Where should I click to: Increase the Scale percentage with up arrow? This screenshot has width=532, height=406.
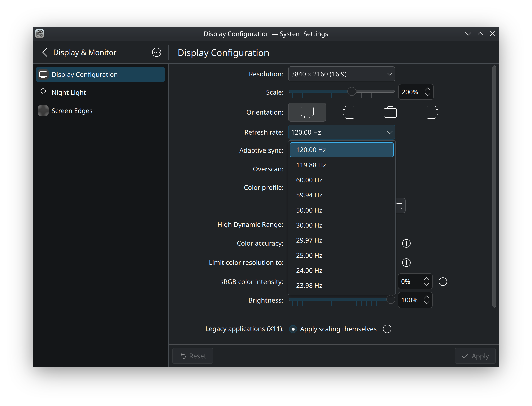coord(427,89)
